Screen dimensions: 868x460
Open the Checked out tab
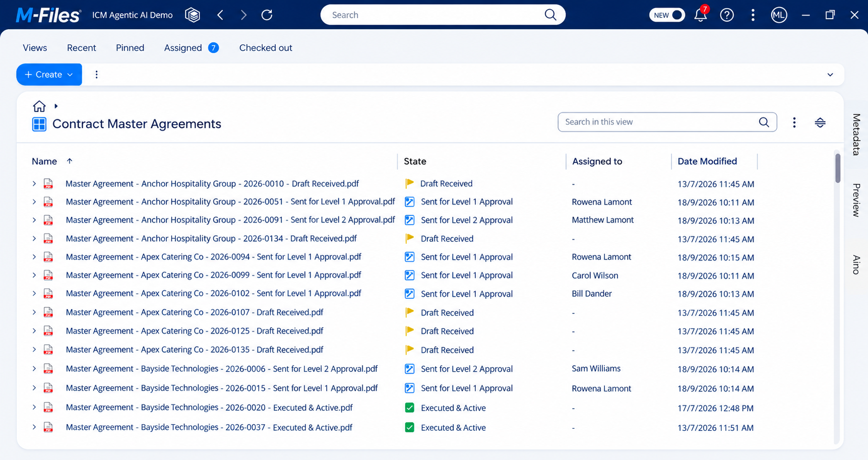pos(266,48)
